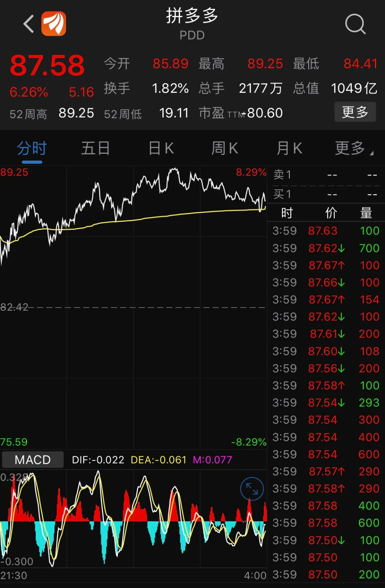
Task: Expand the 更多 chart period dropdown
Action: [x=354, y=148]
